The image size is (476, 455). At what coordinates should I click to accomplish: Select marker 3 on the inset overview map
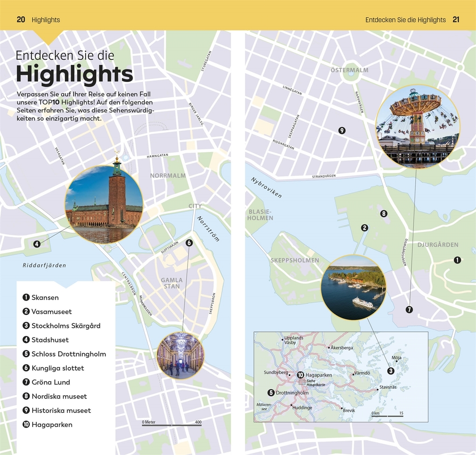391,371
